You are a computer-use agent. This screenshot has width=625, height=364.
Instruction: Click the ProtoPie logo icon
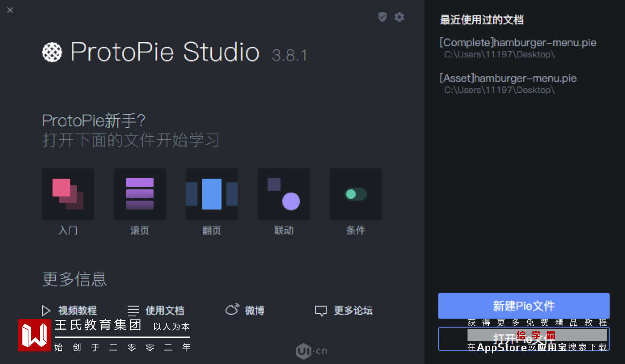[52, 52]
